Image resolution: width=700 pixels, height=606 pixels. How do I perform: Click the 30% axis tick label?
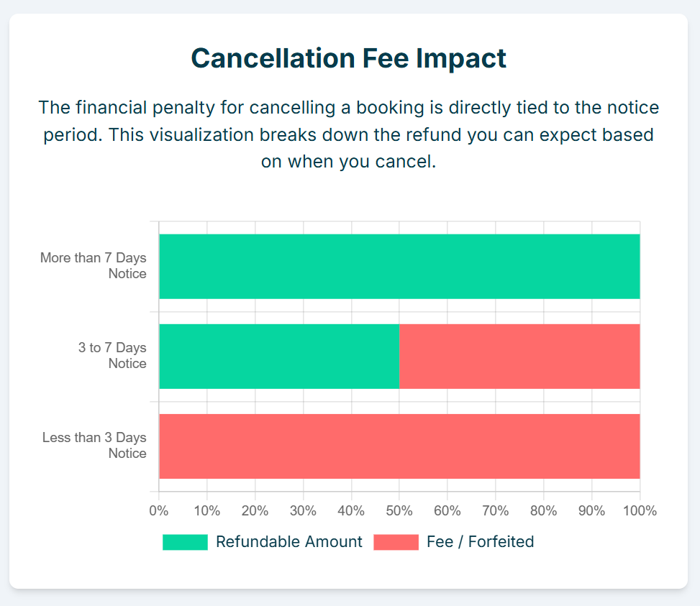click(x=303, y=510)
